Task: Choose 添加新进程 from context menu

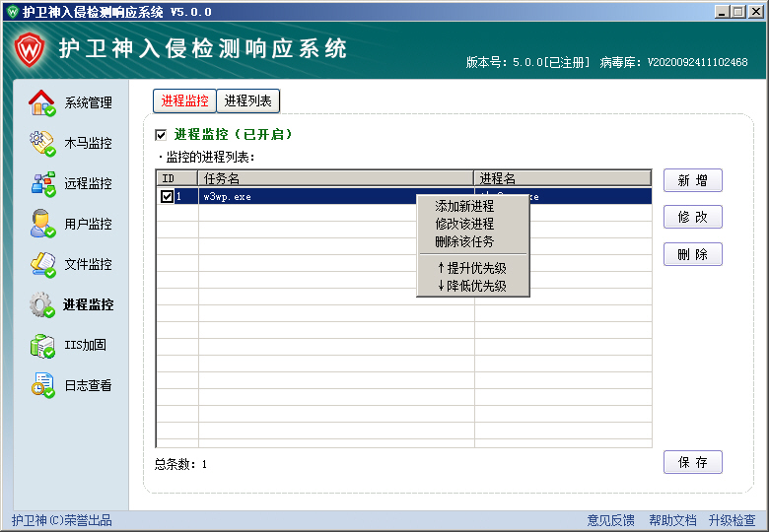Action: (x=464, y=206)
